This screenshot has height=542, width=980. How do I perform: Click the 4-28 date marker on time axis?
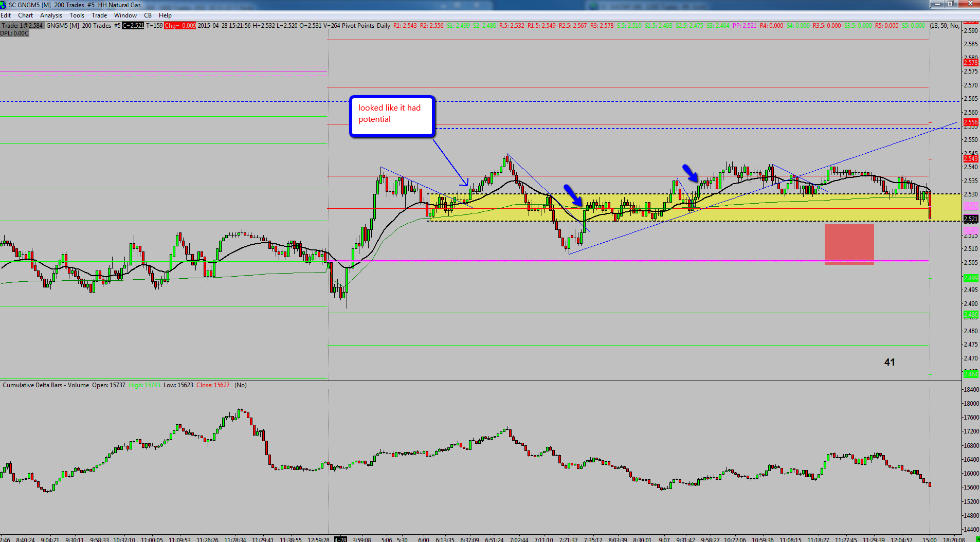coord(340,539)
